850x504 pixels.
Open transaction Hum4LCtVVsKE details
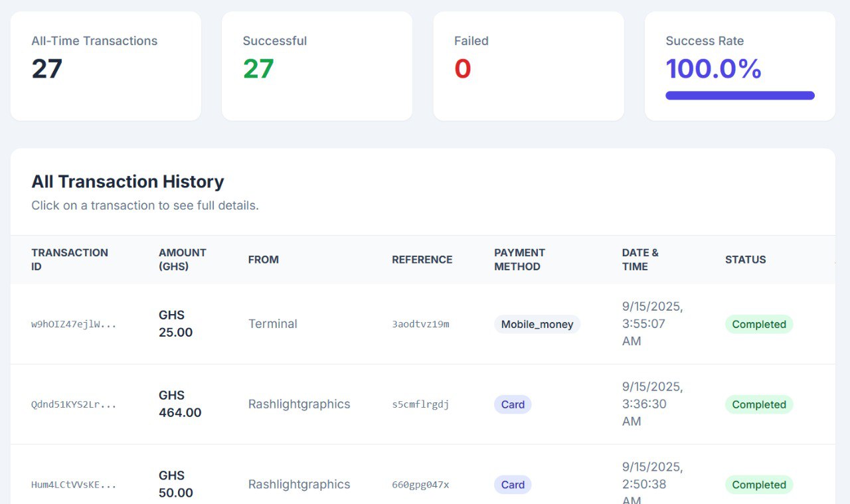74,485
